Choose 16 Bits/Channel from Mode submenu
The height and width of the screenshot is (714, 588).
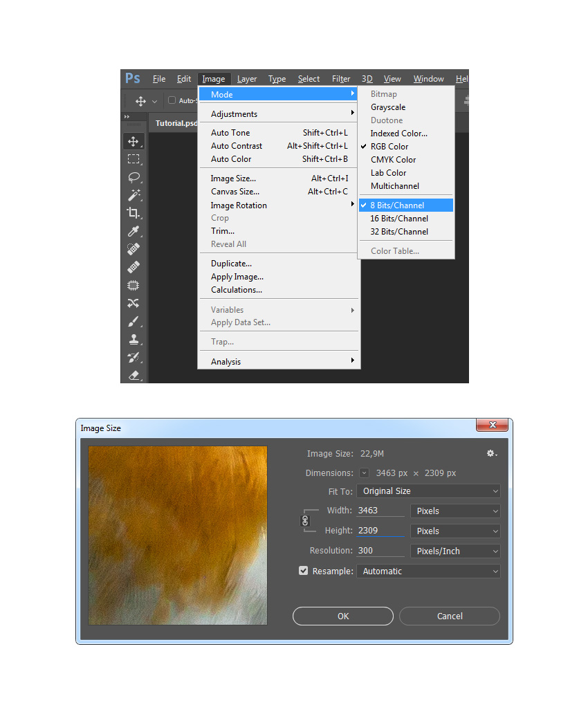(399, 219)
